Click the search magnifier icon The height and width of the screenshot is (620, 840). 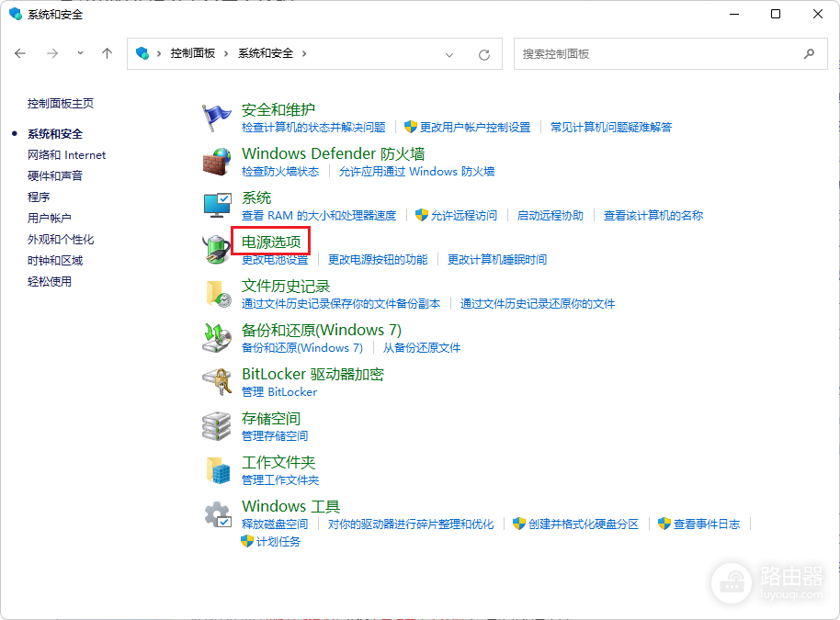click(809, 53)
